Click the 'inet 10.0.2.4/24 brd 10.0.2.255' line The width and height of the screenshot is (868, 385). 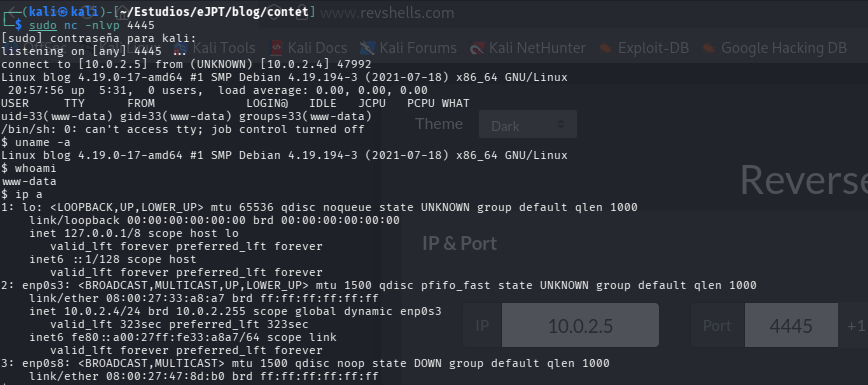click(x=235, y=311)
